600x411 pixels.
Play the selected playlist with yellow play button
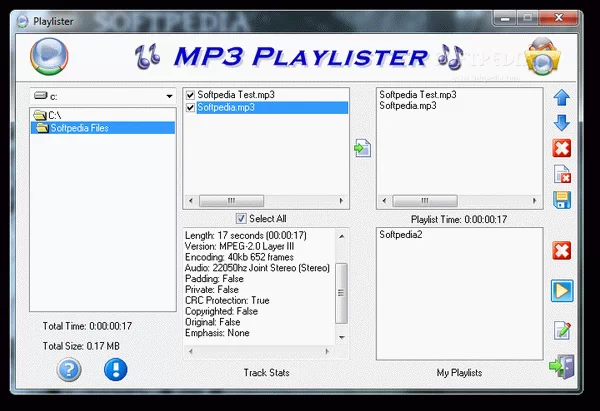click(x=562, y=291)
